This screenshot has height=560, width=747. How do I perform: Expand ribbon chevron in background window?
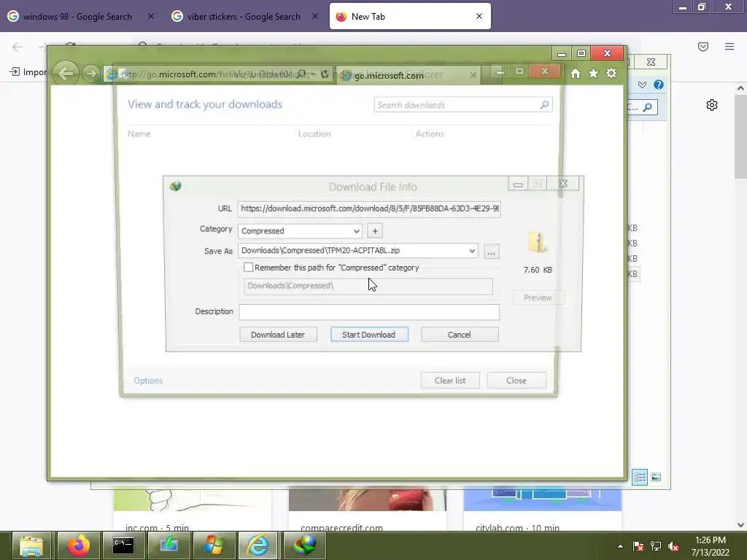642,85
